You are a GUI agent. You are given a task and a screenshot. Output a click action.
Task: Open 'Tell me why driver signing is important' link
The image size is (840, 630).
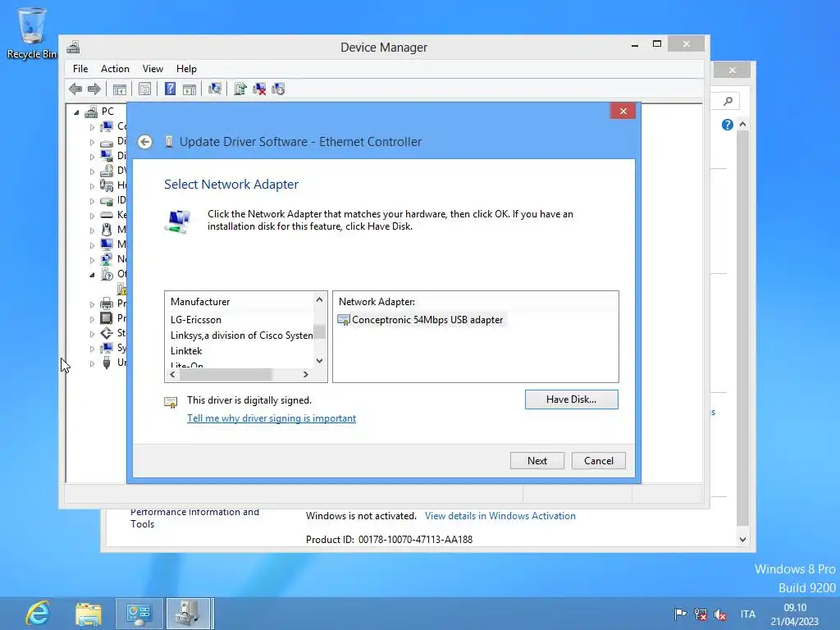pos(271,418)
